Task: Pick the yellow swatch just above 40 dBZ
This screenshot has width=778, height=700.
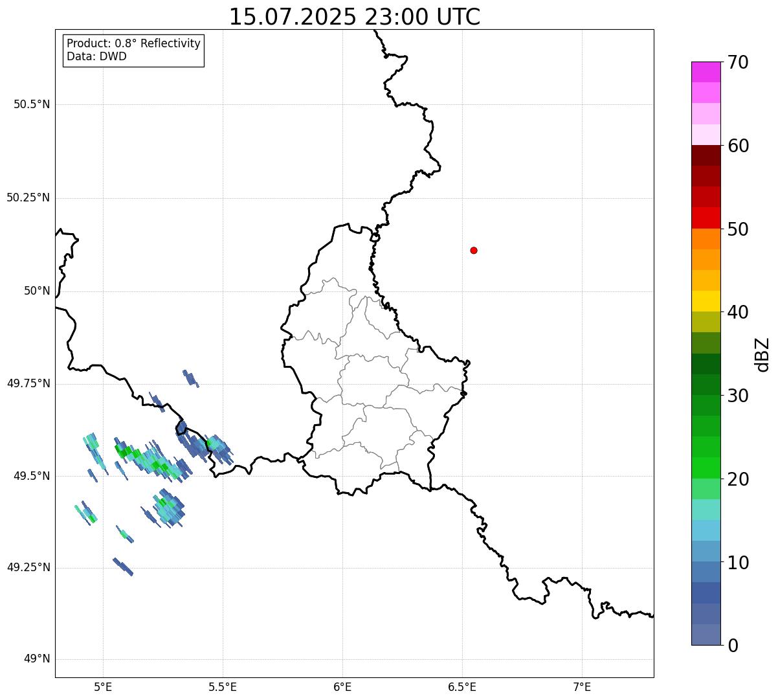Action: (x=706, y=301)
